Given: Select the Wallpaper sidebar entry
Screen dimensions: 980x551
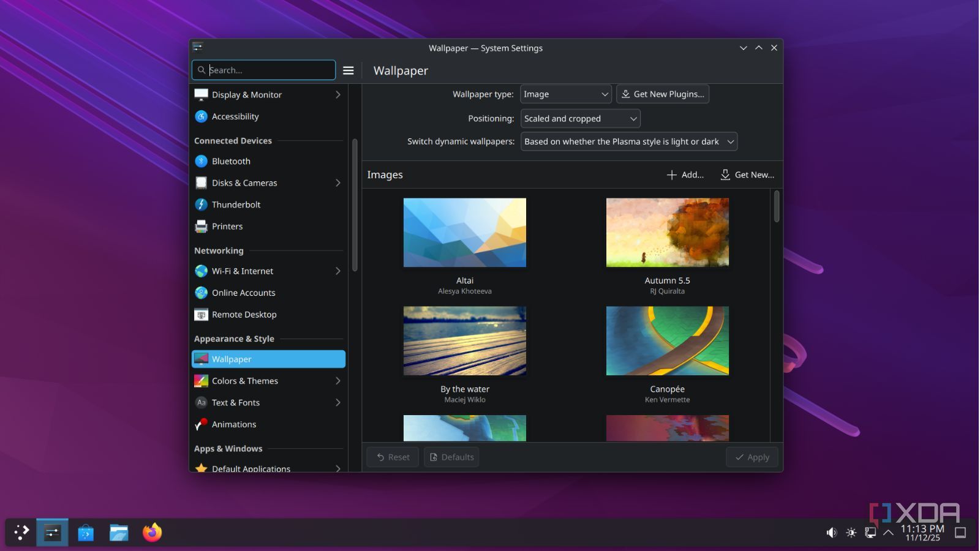Looking at the screenshot, I should (269, 359).
